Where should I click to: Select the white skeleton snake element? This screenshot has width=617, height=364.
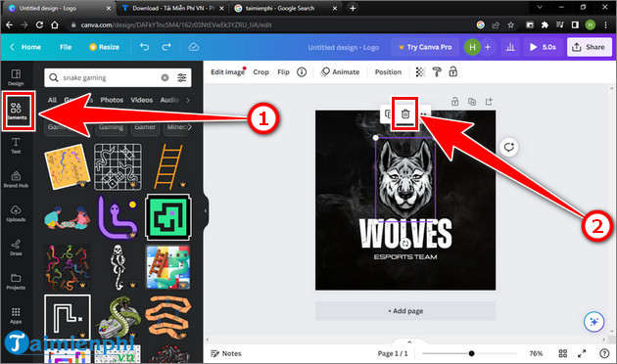[119, 267]
